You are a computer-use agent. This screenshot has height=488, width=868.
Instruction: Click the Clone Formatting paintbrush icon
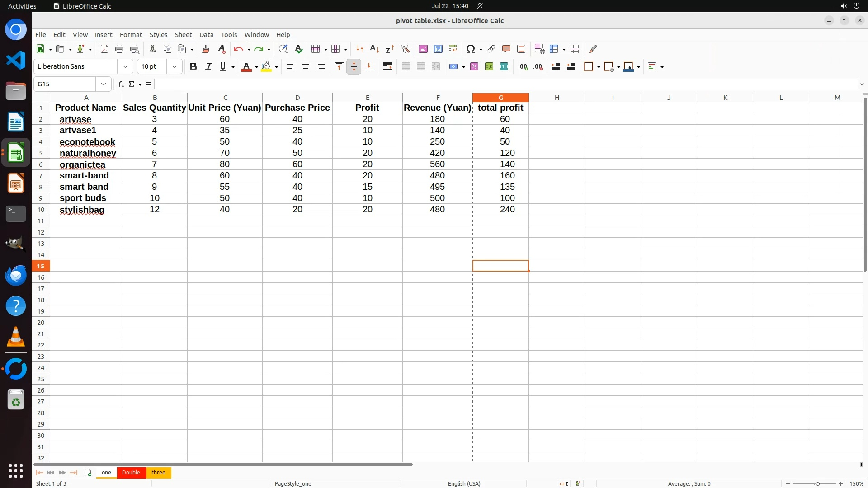click(206, 49)
